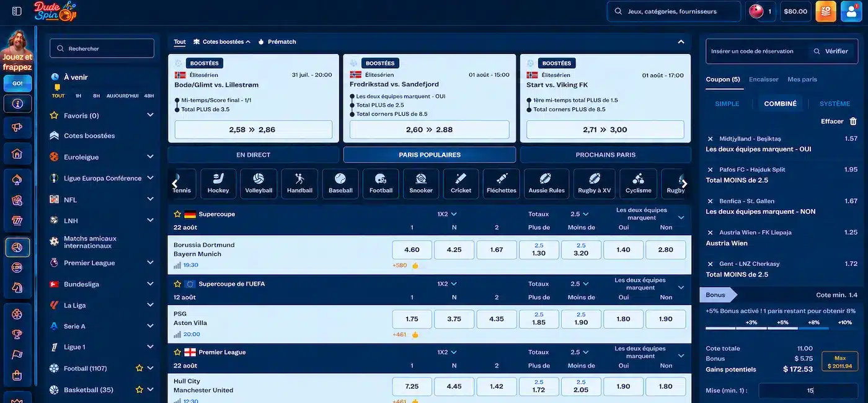Select the SIMPLE bet type tab
The width and height of the screenshot is (868, 403).
click(x=727, y=104)
